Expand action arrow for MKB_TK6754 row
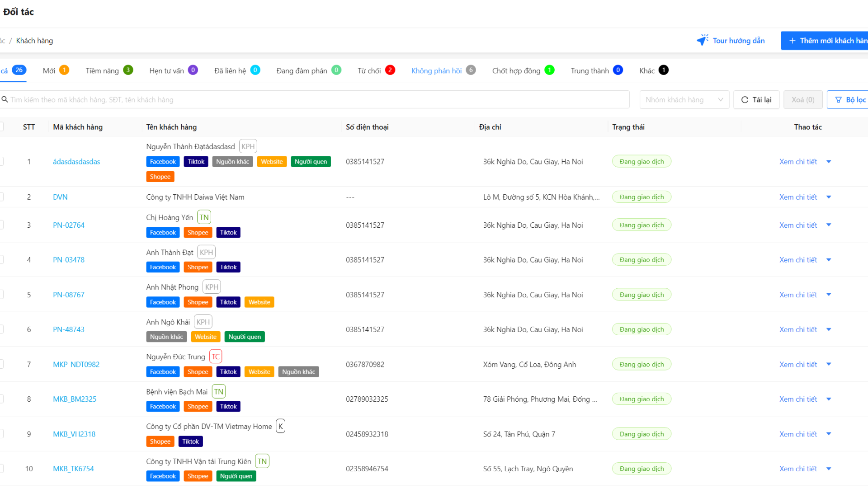 click(829, 469)
